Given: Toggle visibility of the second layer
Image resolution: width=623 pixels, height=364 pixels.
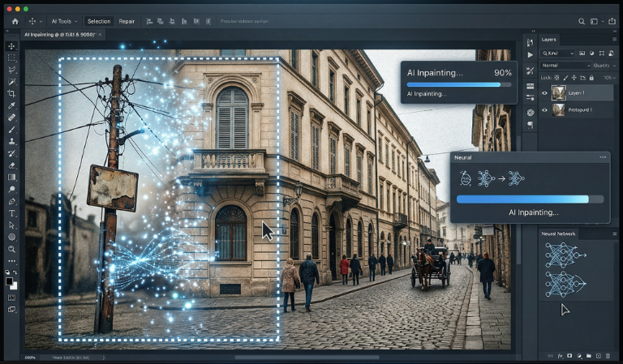Looking at the screenshot, I should pos(544,110).
